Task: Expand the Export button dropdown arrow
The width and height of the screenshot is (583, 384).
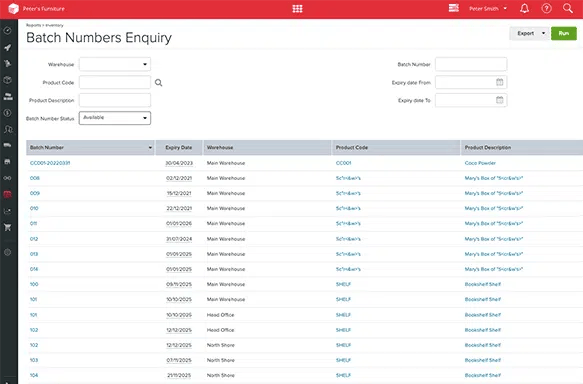Action: coord(543,33)
